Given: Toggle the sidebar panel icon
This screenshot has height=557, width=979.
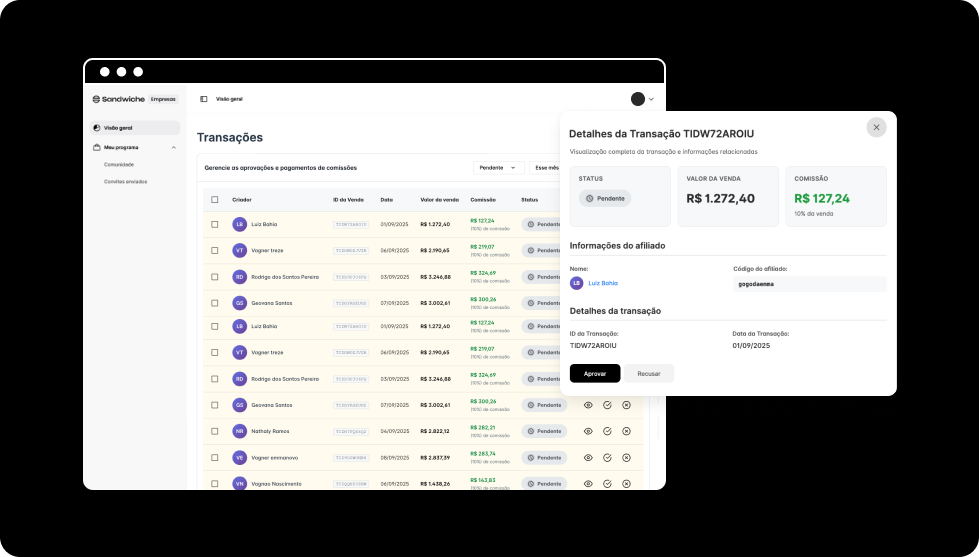Looking at the screenshot, I should [204, 99].
